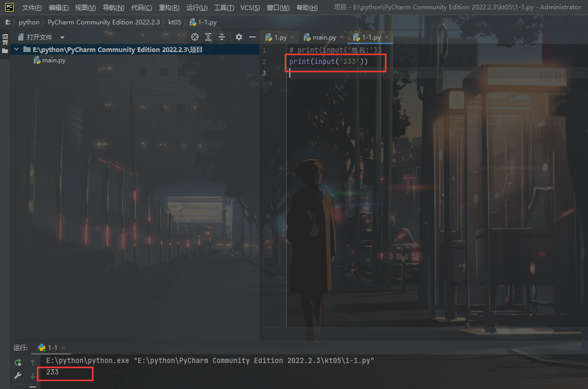Click the up arrow in run panel
This screenshot has height=389, width=588.
[33, 362]
